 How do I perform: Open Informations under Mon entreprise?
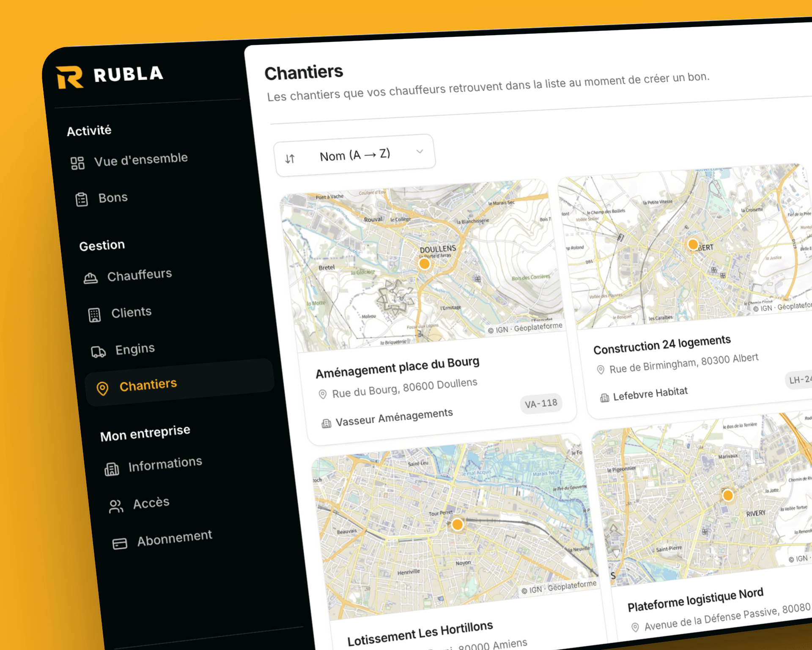point(165,464)
